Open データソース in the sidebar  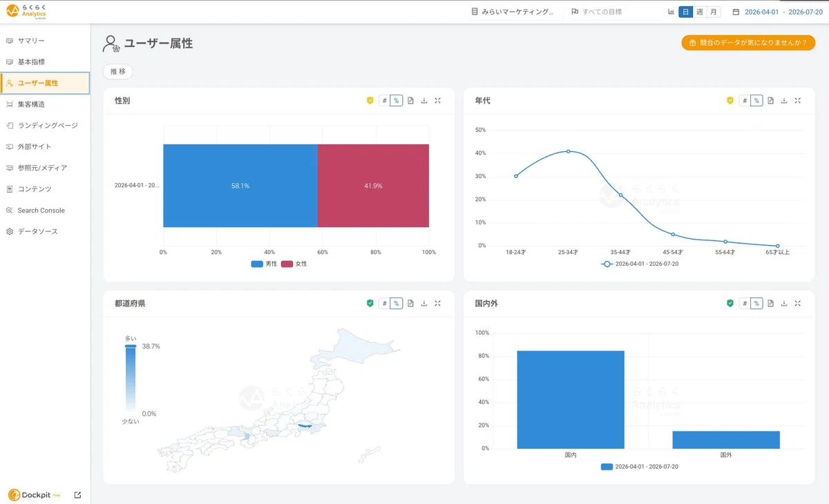45,231
